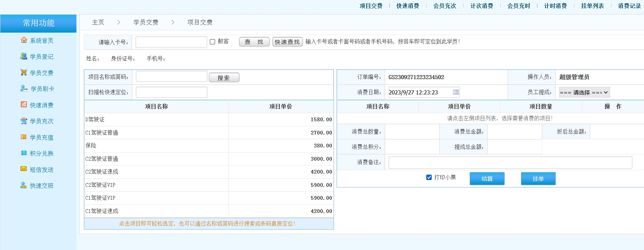The height and width of the screenshot is (250, 644).
Task: Click the 搜索 button for project name
Action: point(224,78)
